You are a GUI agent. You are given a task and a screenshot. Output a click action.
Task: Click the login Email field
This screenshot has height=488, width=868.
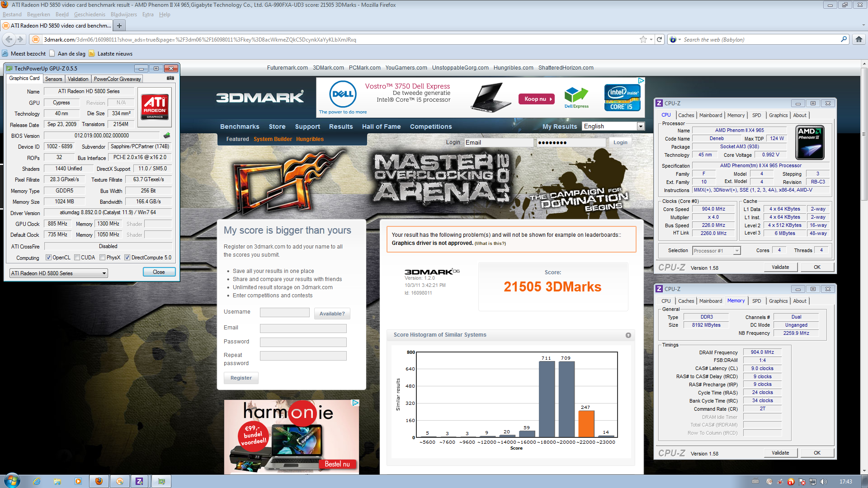(x=499, y=142)
